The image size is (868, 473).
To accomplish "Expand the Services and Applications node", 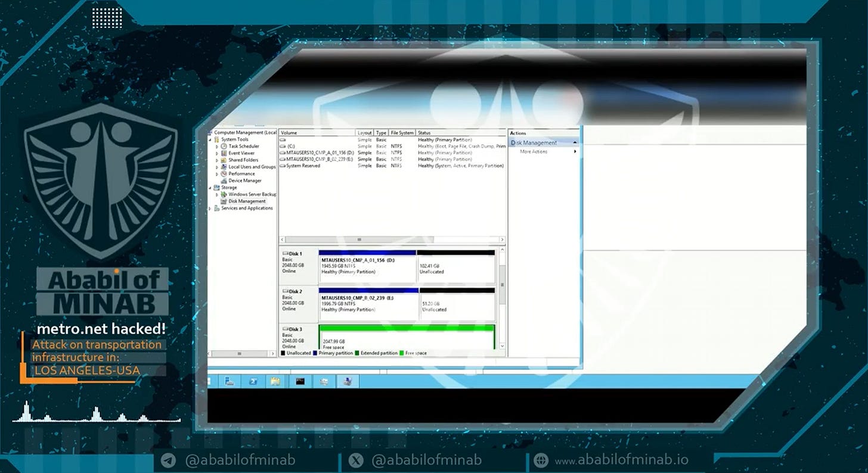I will (x=210, y=208).
